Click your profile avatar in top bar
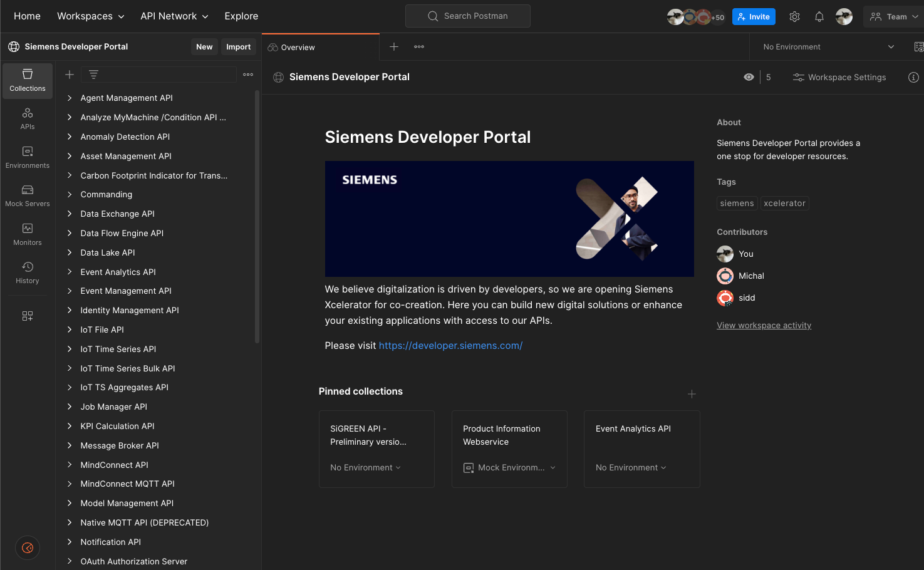 click(x=844, y=17)
